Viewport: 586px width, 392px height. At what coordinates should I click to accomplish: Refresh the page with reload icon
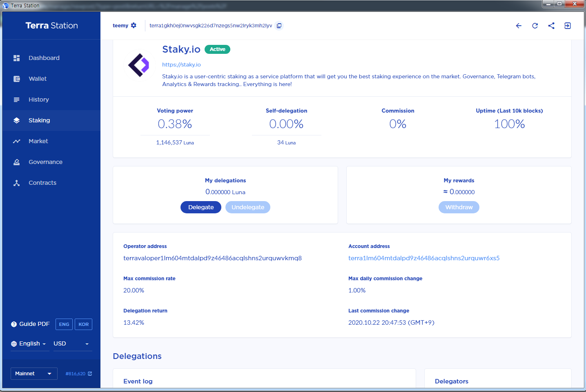pos(535,26)
